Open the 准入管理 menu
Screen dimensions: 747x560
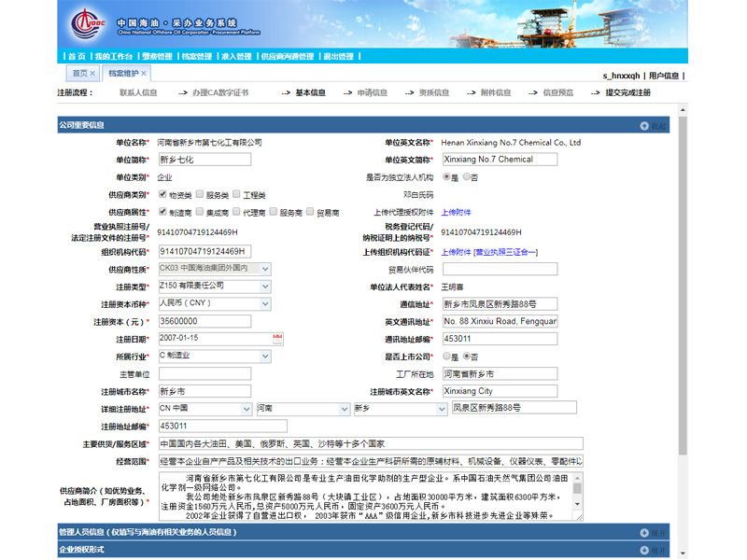click(236, 54)
